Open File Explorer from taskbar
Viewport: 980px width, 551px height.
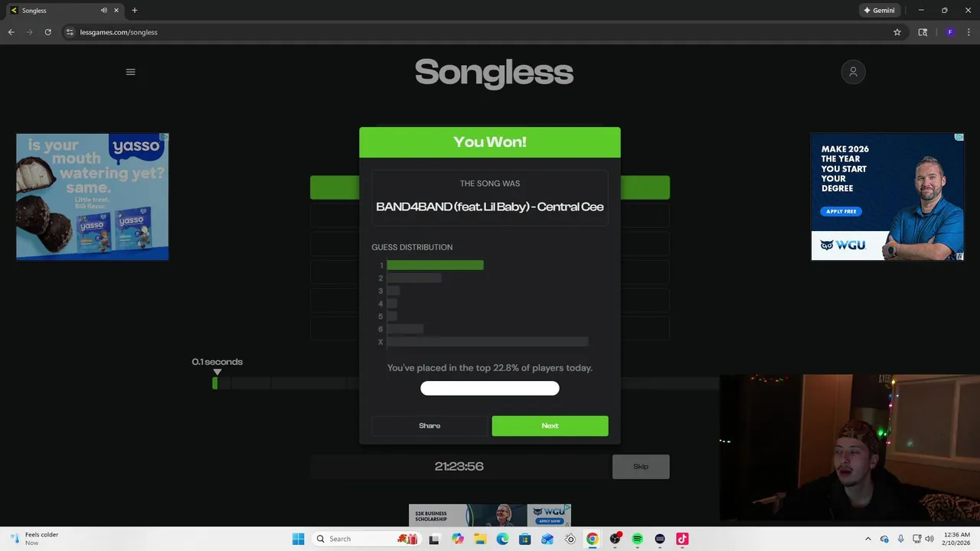(480, 539)
